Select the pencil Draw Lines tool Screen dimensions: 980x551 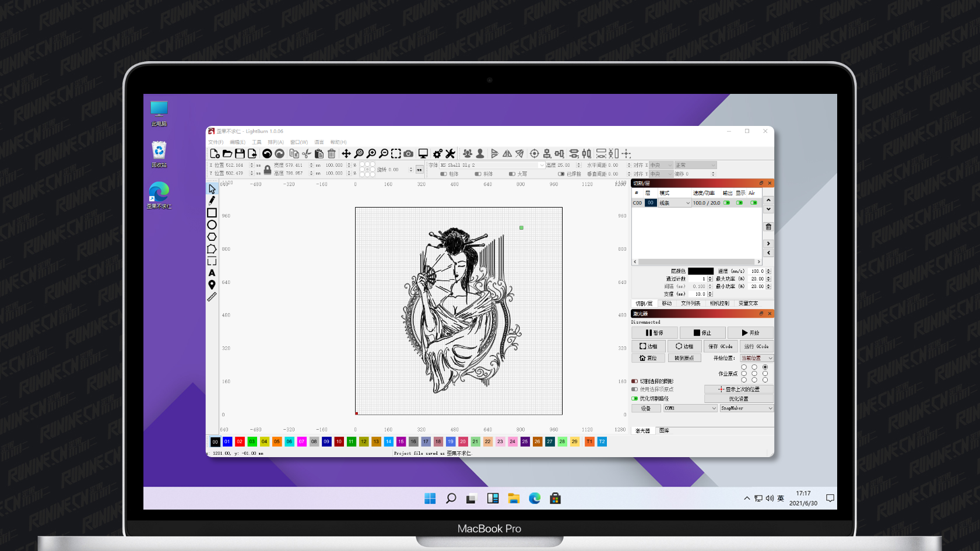pyautogui.click(x=212, y=201)
